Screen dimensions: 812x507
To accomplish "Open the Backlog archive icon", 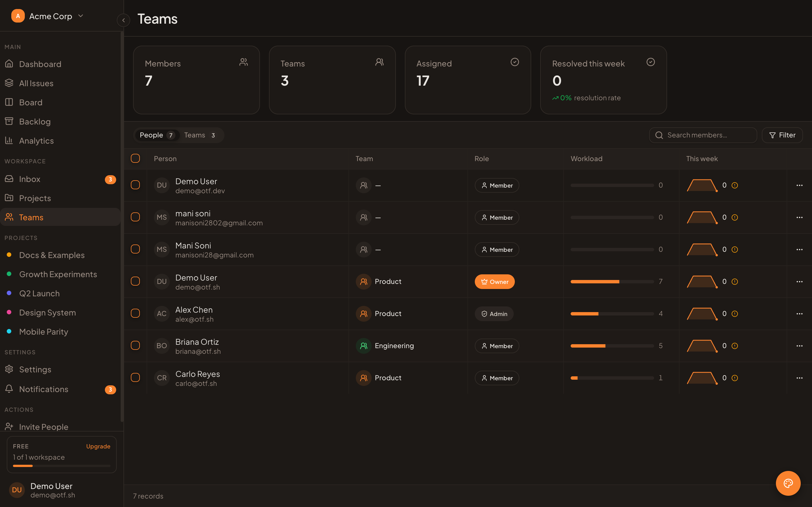I will tap(9, 121).
